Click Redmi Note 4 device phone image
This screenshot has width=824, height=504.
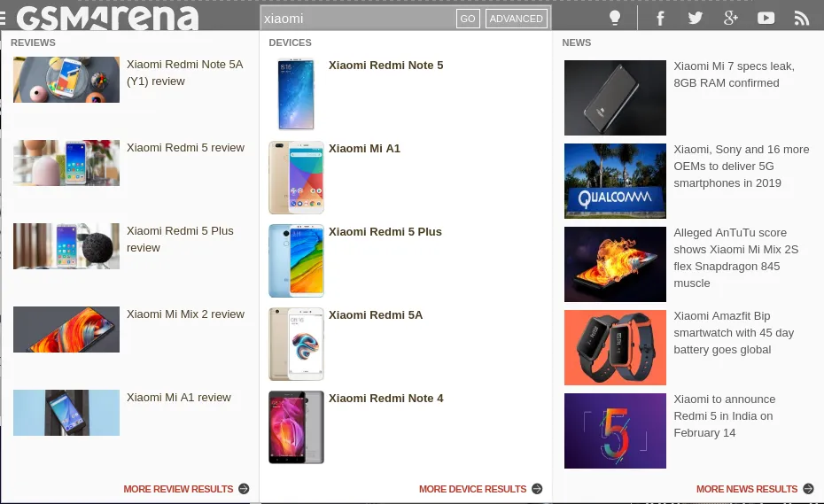coord(297,427)
